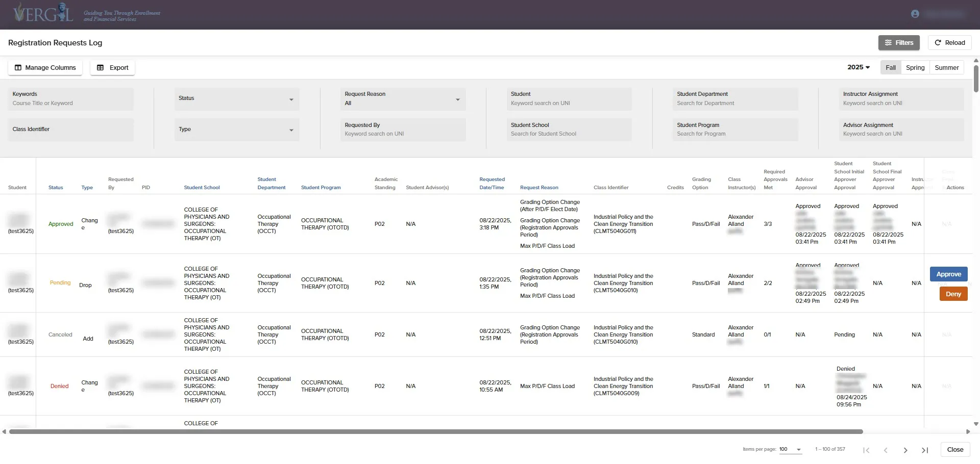Open the user account avatar icon
The width and height of the screenshot is (980, 464).
(x=915, y=14)
